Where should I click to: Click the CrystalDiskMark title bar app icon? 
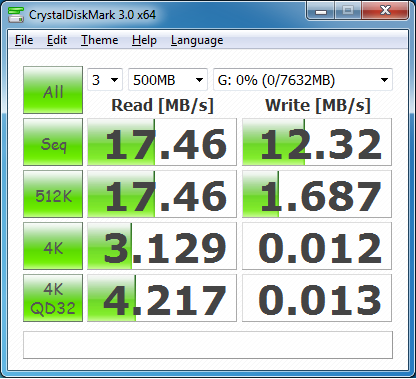coord(16,14)
